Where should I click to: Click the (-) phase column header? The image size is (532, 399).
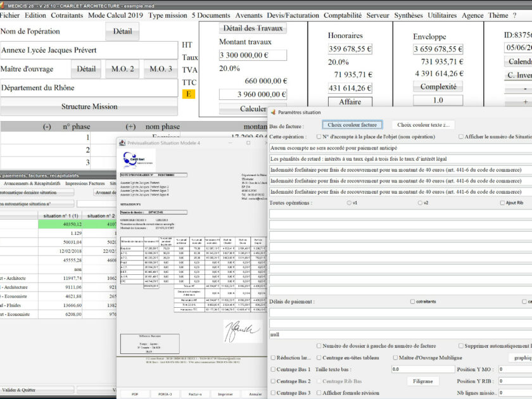[x=47, y=127]
